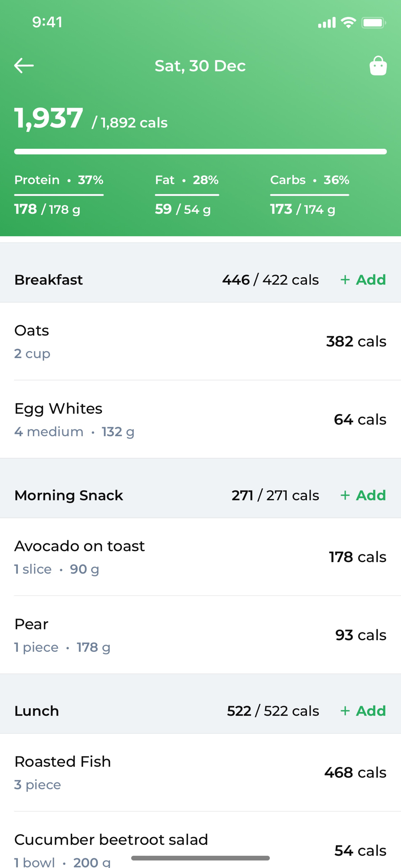
Task: Open the Cucumber beetroot salad entry
Action: point(200,846)
